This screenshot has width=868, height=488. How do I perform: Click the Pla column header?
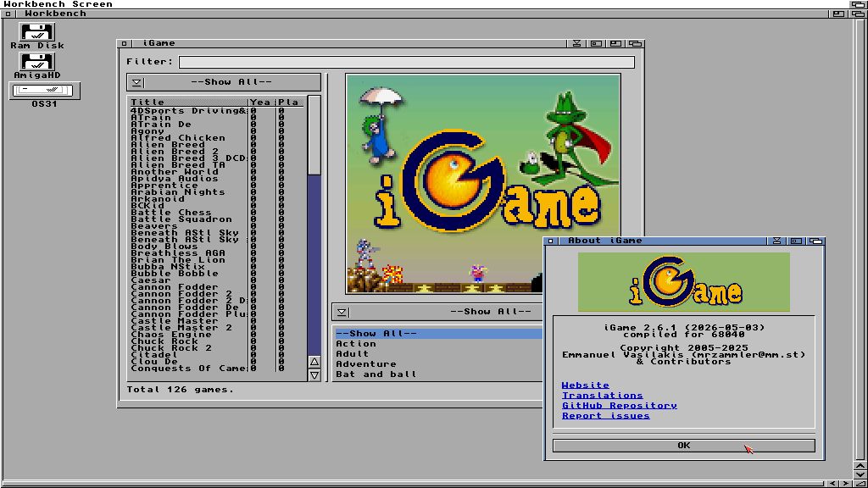coord(290,103)
